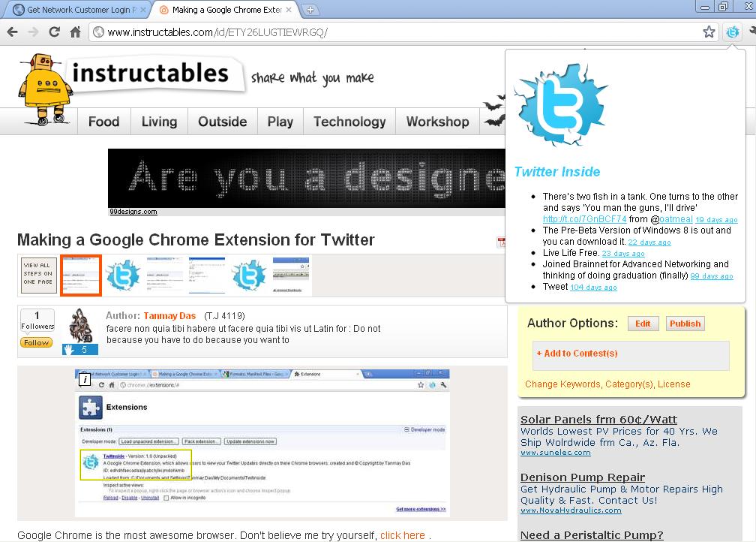
Task: Select the Twitter logo step thumbnail
Action: pyautogui.click(x=123, y=275)
